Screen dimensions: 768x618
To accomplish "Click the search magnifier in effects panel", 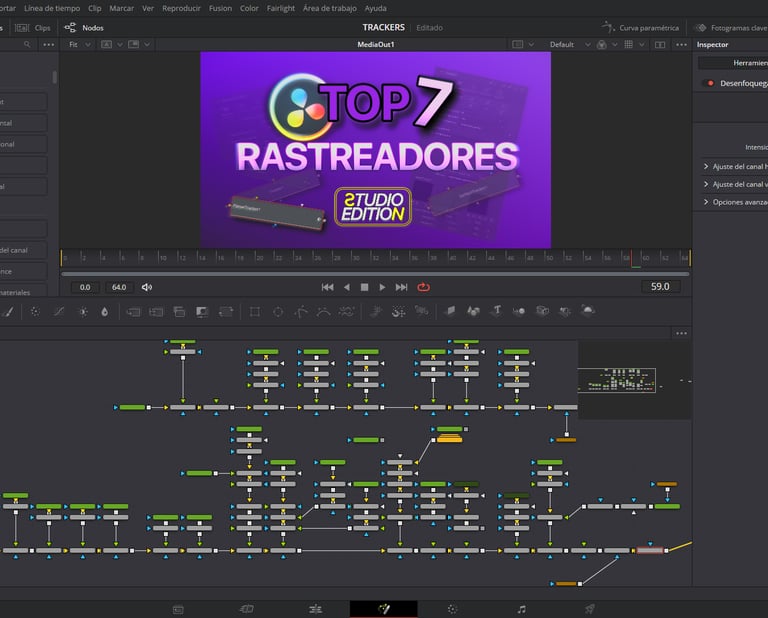I will click(x=27, y=44).
